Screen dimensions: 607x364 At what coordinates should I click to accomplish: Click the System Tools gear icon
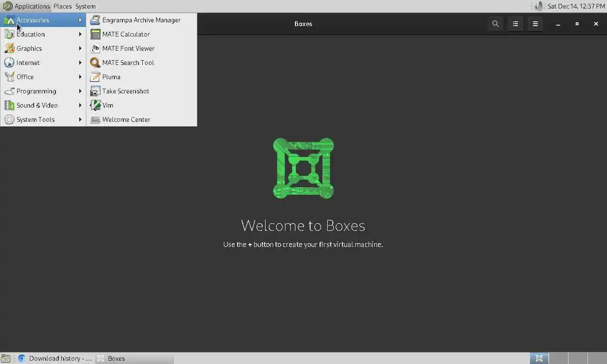pos(9,119)
